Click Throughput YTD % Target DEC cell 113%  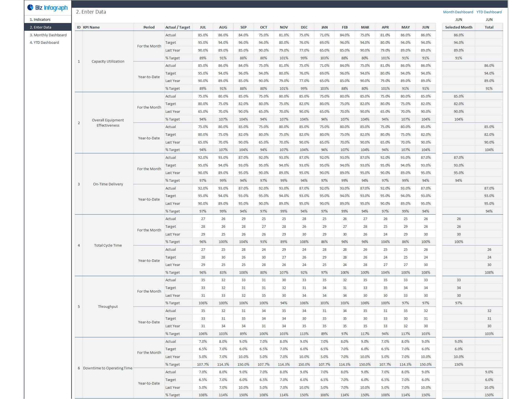coord(304,334)
